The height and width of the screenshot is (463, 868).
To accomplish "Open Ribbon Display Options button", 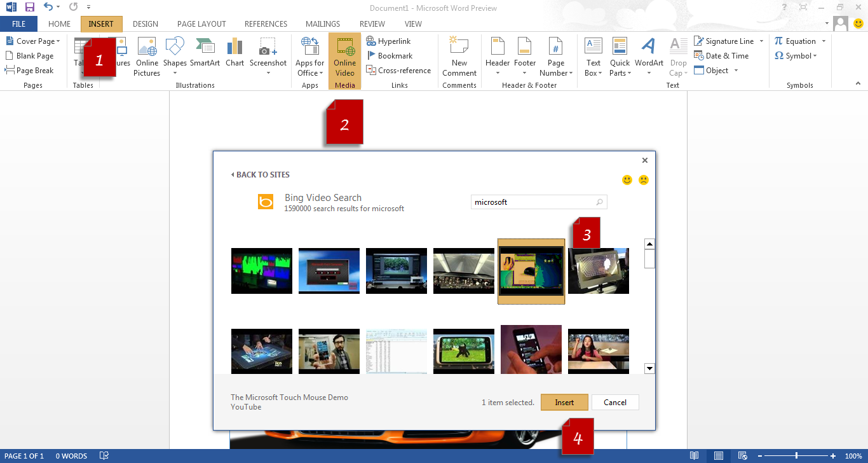I will coord(803,8).
